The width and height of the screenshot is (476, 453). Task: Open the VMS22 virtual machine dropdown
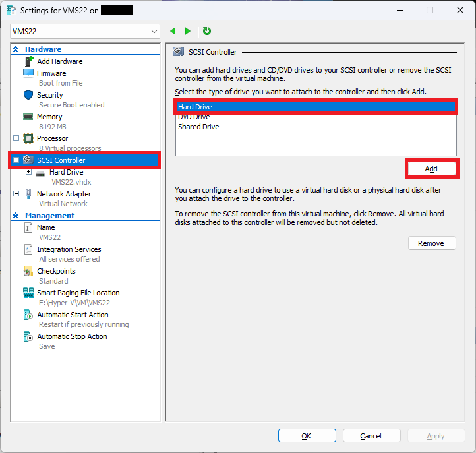coord(85,31)
